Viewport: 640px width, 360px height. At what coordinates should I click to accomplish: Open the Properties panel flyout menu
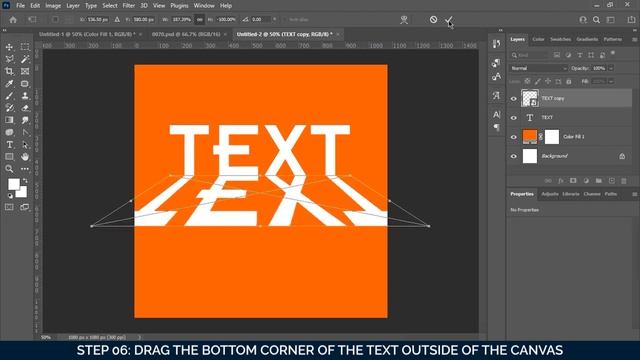(x=634, y=194)
